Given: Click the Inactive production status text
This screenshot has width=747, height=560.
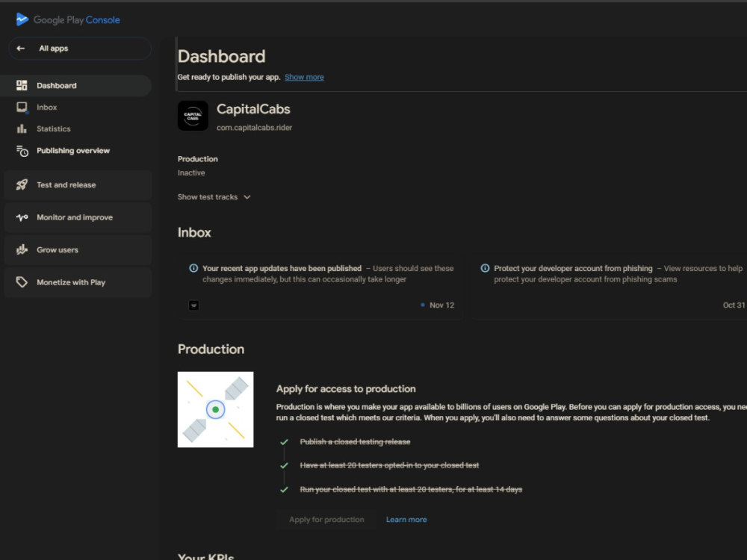Looking at the screenshot, I should (x=191, y=173).
